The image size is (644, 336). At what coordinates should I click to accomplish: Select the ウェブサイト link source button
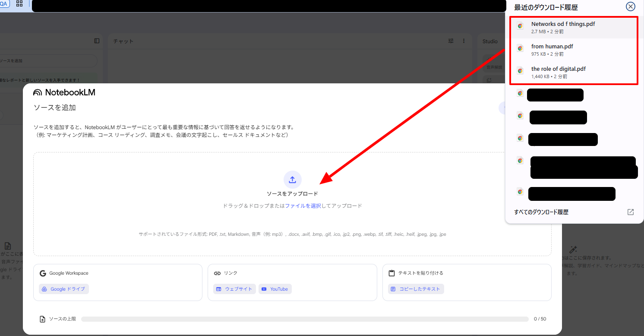point(234,289)
